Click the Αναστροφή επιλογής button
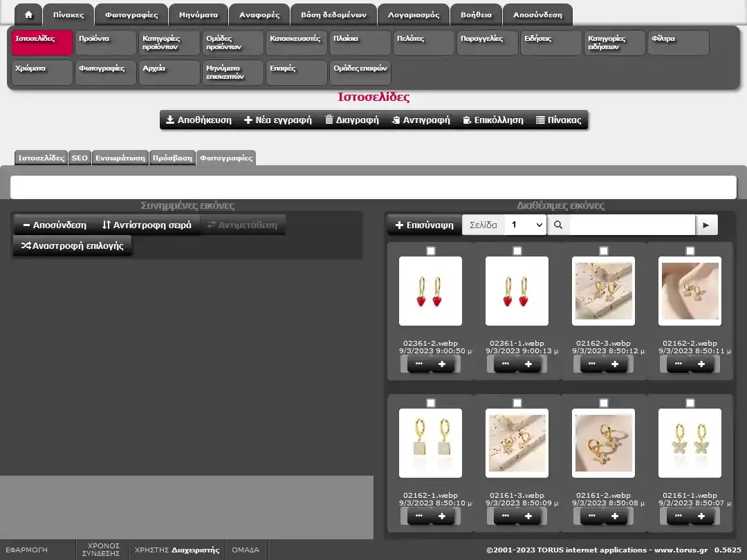 click(x=72, y=245)
